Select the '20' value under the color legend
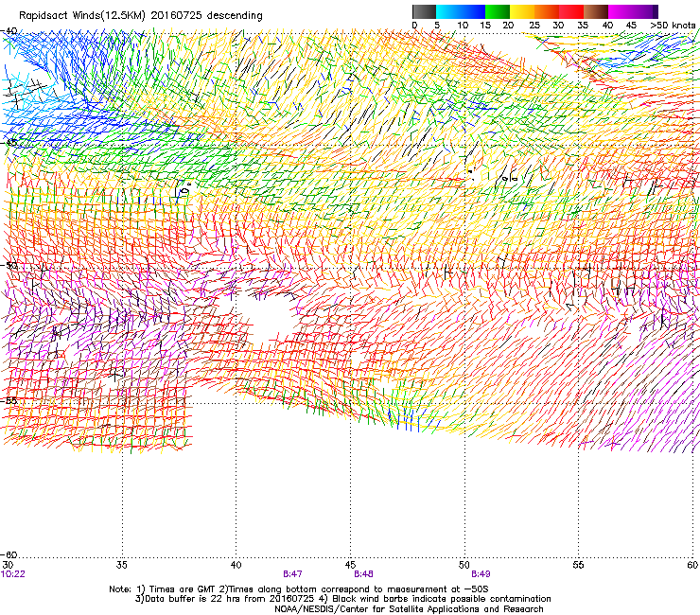 pyautogui.click(x=509, y=26)
